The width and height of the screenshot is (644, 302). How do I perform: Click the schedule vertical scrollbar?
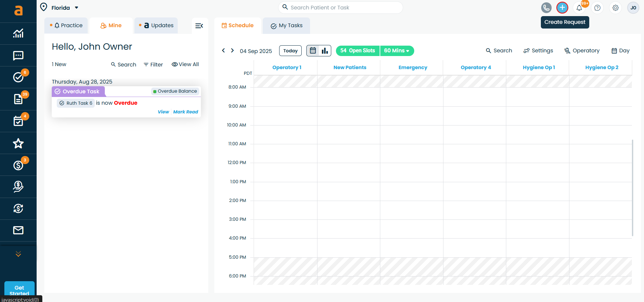click(x=633, y=188)
